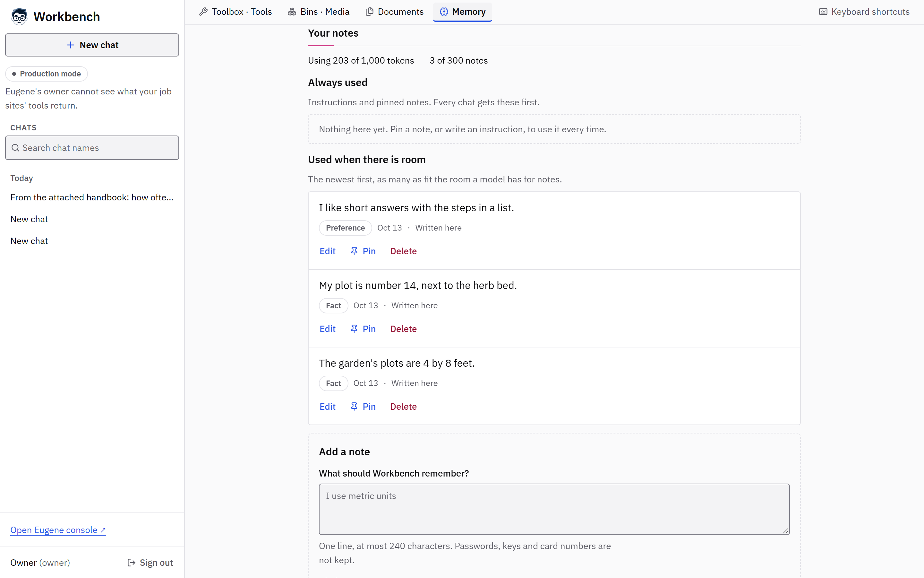Click pin icon on short answers note

(354, 251)
